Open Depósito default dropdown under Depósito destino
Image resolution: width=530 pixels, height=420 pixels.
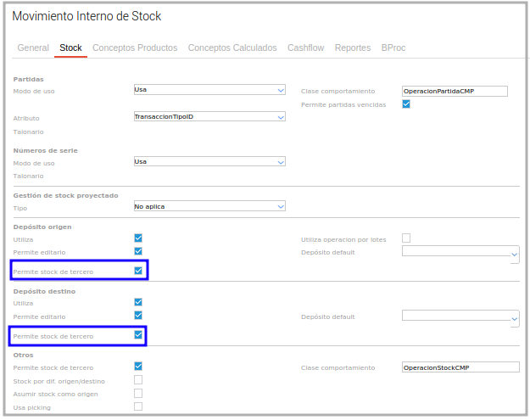click(460, 316)
